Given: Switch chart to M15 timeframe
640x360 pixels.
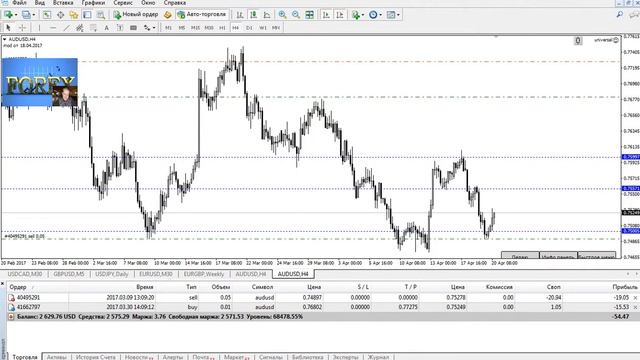Looking at the screenshot, I should pos(195,28).
